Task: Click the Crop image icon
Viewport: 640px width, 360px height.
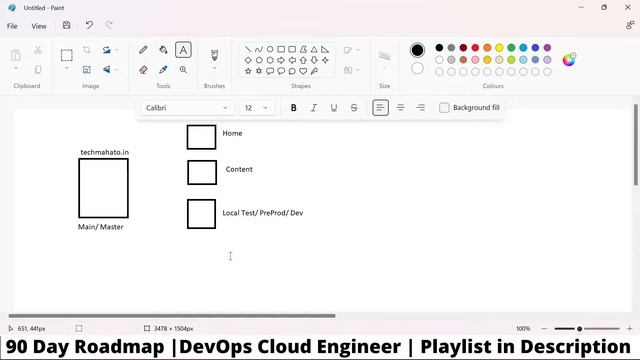Action: pos(87,50)
